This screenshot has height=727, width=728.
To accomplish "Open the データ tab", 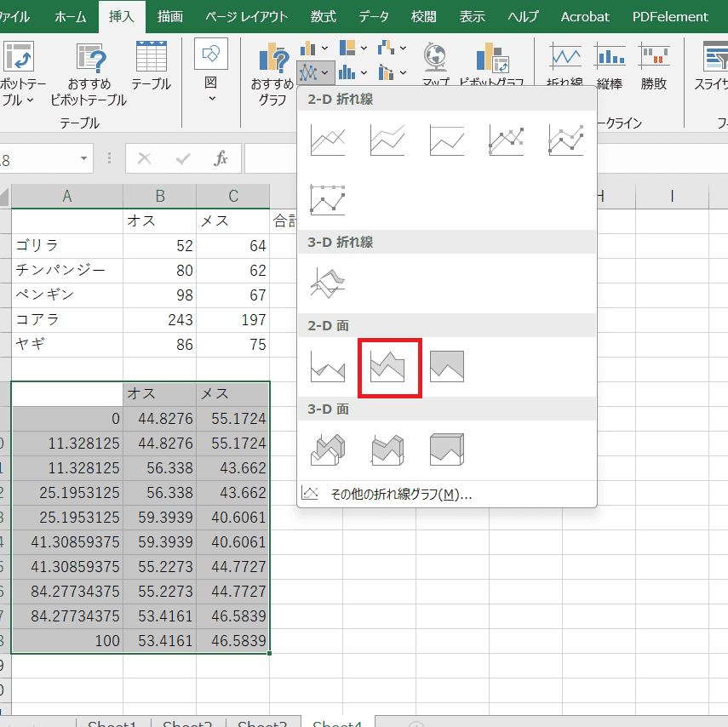I will pyautogui.click(x=374, y=17).
